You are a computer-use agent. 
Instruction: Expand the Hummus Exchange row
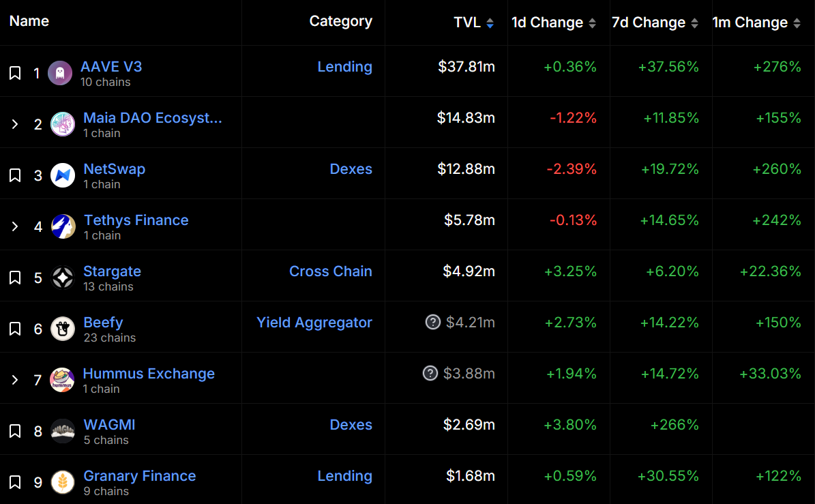tap(15, 380)
